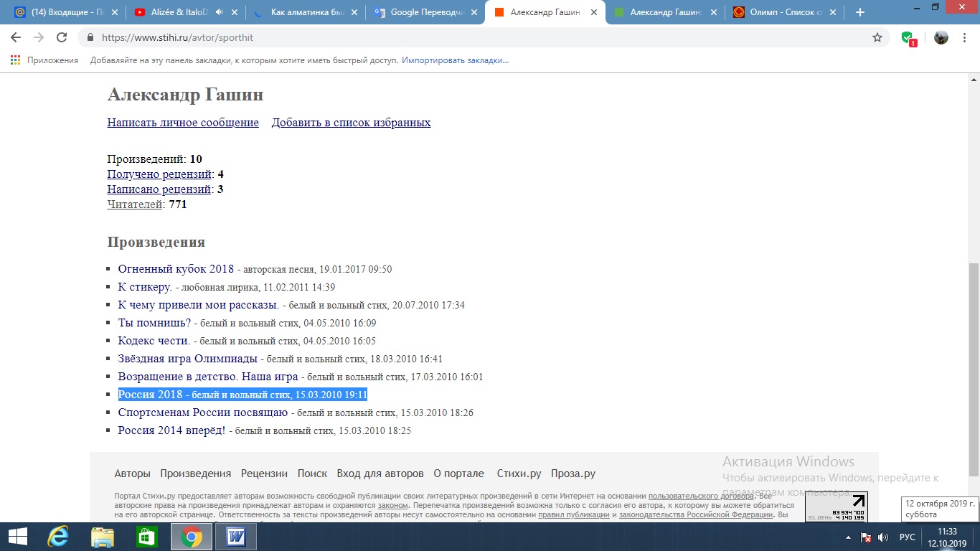Open the Читателей link
Image resolution: width=980 pixels, height=551 pixels.
[x=135, y=204]
